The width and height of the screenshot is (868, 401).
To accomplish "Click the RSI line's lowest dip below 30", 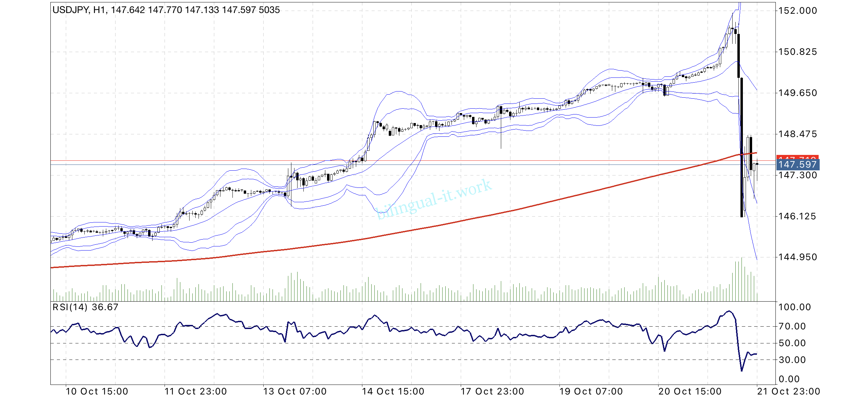I will point(742,370).
